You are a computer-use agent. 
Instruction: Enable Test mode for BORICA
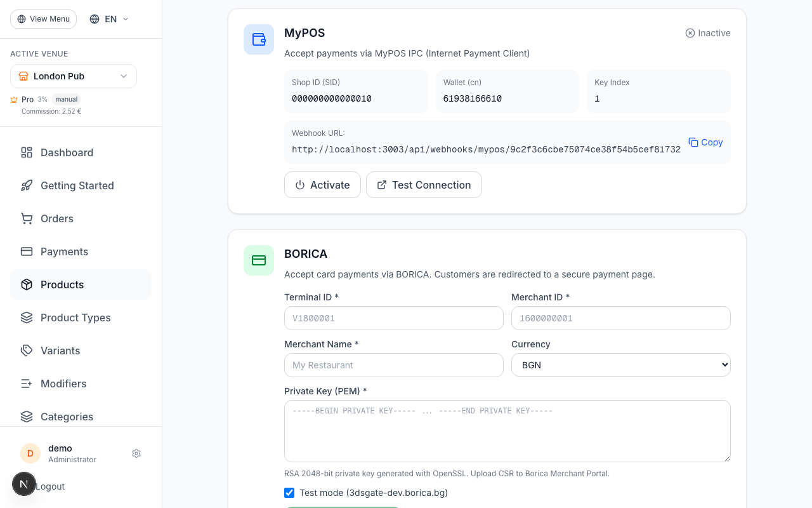(x=289, y=493)
